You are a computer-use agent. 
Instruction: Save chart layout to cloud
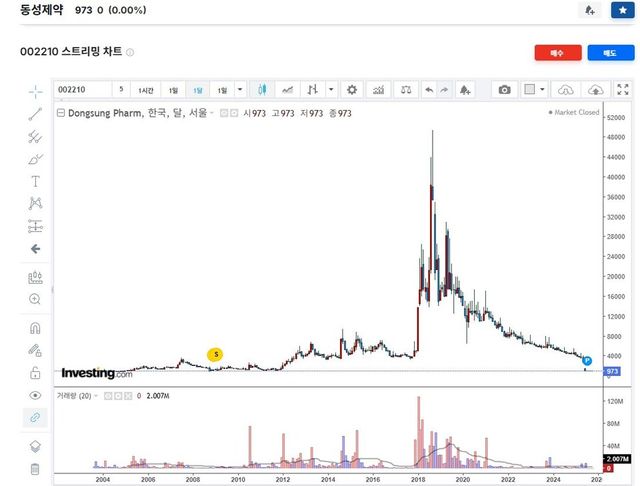click(596, 89)
